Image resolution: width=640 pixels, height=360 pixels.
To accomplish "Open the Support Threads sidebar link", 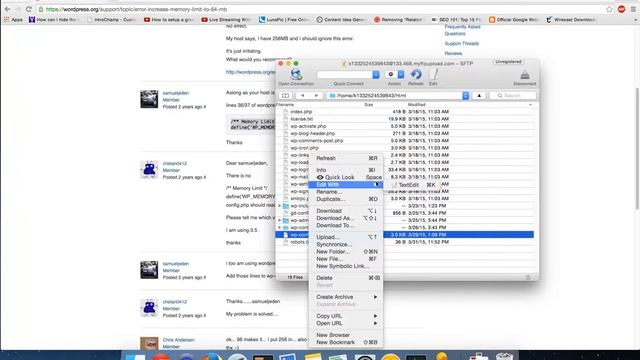I will click(462, 44).
